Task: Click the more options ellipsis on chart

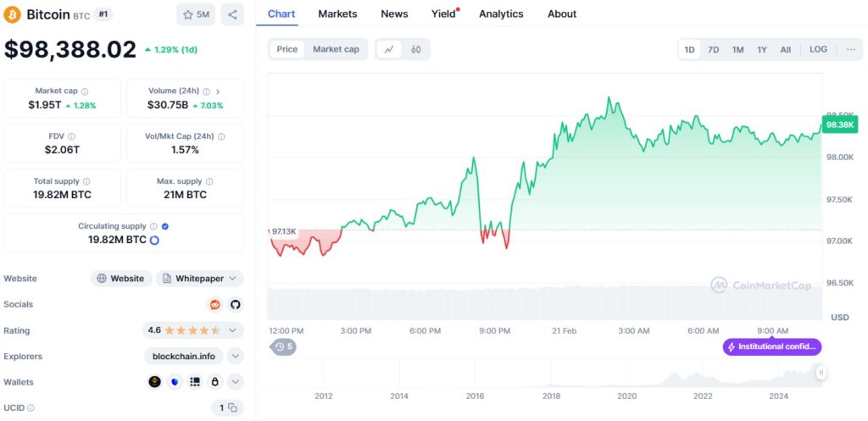Action: 851,49
